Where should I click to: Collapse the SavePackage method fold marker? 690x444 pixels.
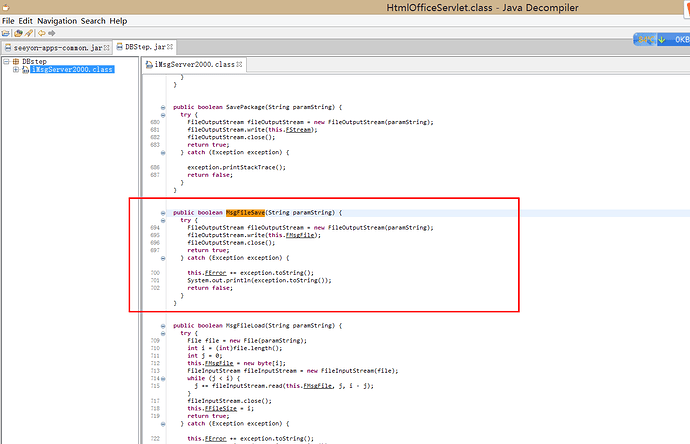pyautogui.click(x=163, y=107)
